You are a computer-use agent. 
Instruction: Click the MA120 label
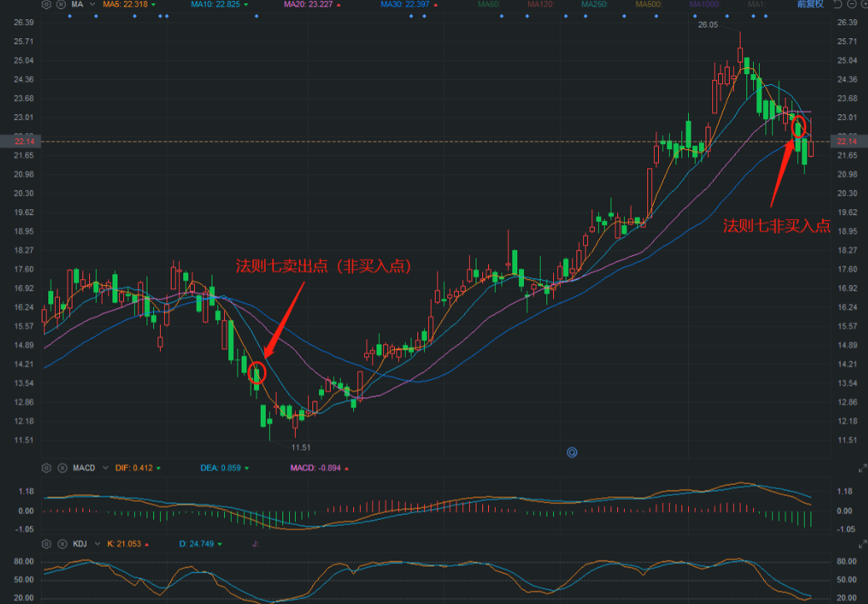[x=541, y=4]
